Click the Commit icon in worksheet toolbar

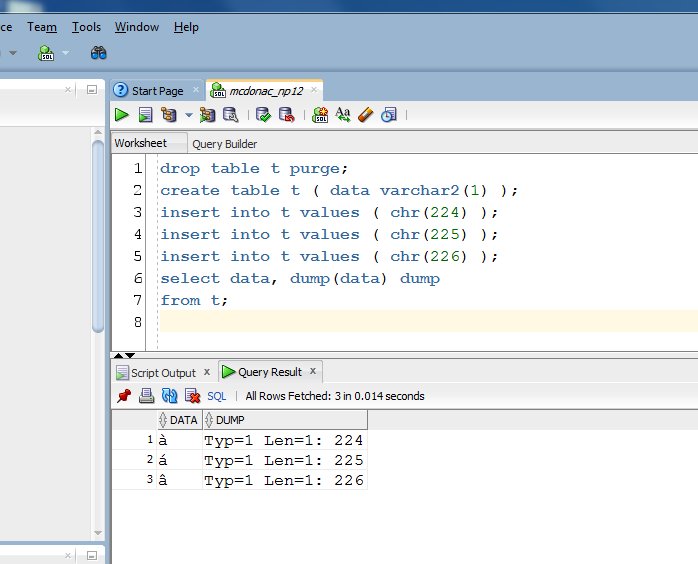click(x=264, y=115)
